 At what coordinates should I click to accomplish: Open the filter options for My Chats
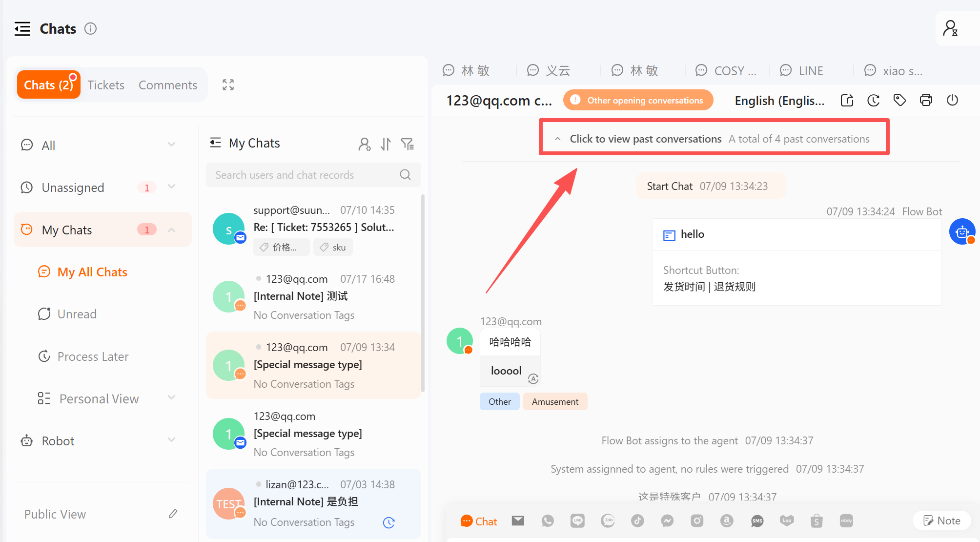[408, 144]
